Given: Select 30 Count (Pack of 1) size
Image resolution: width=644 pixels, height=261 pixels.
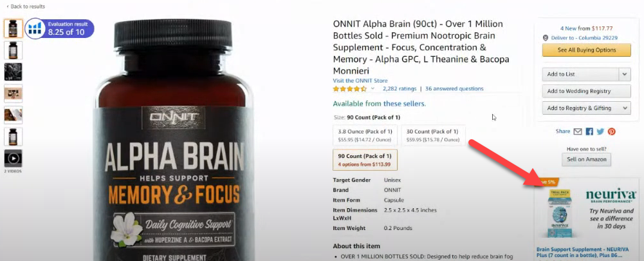Looking at the screenshot, I should point(433,135).
